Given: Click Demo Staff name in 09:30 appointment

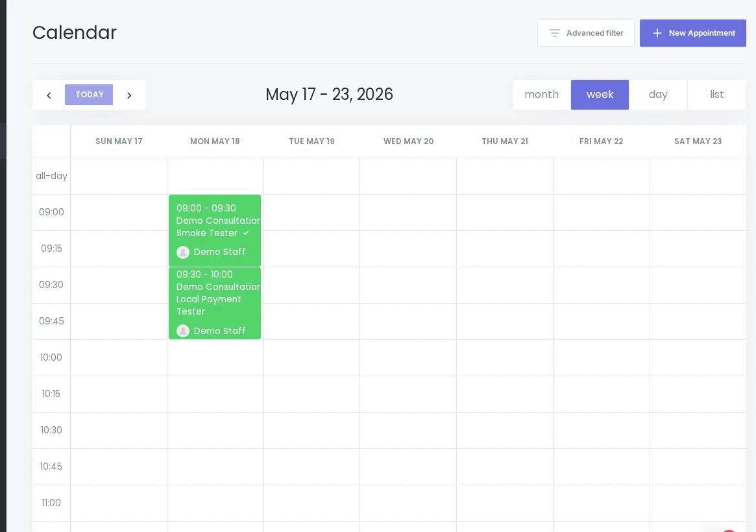Looking at the screenshot, I should click(x=219, y=331).
